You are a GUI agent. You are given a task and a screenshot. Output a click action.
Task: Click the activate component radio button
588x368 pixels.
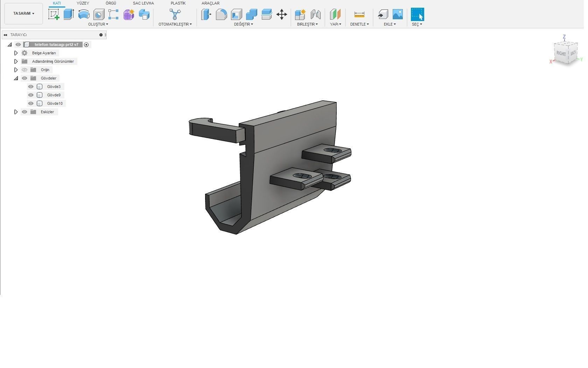pyautogui.click(x=86, y=45)
